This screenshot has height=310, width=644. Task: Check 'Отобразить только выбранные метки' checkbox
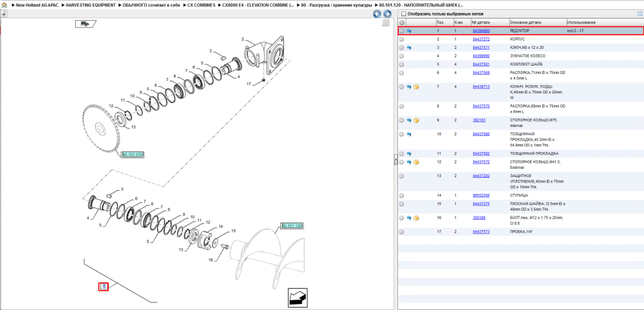(403, 14)
